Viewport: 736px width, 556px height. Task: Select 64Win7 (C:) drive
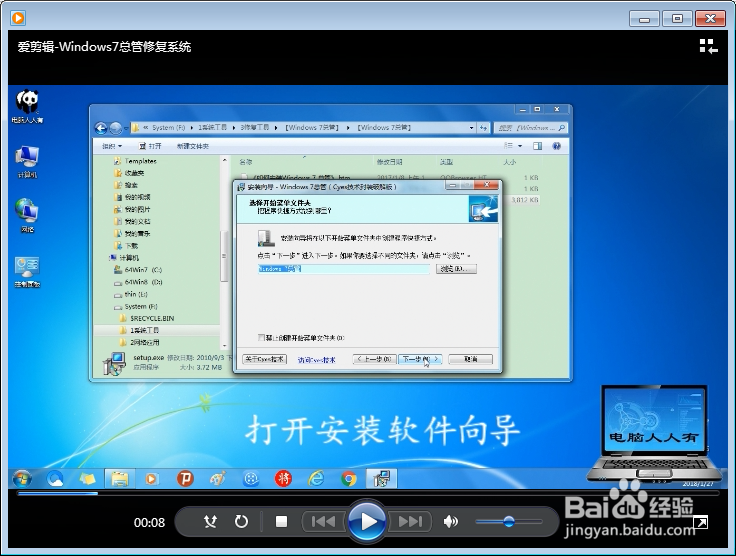coord(138,270)
